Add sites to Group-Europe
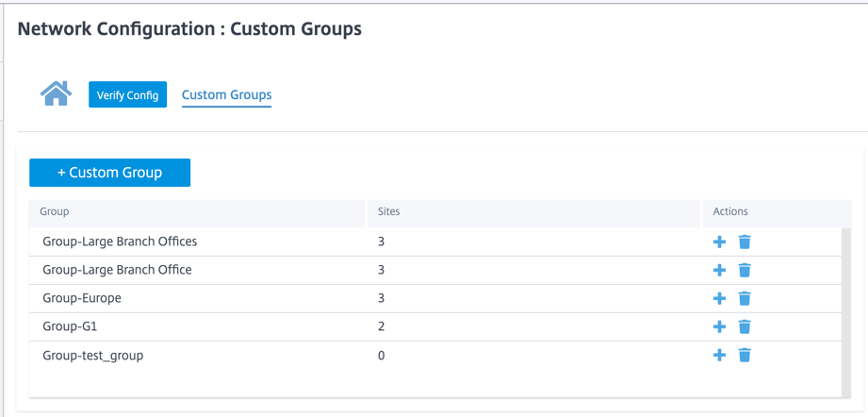This screenshot has height=417, width=868. coord(719,298)
